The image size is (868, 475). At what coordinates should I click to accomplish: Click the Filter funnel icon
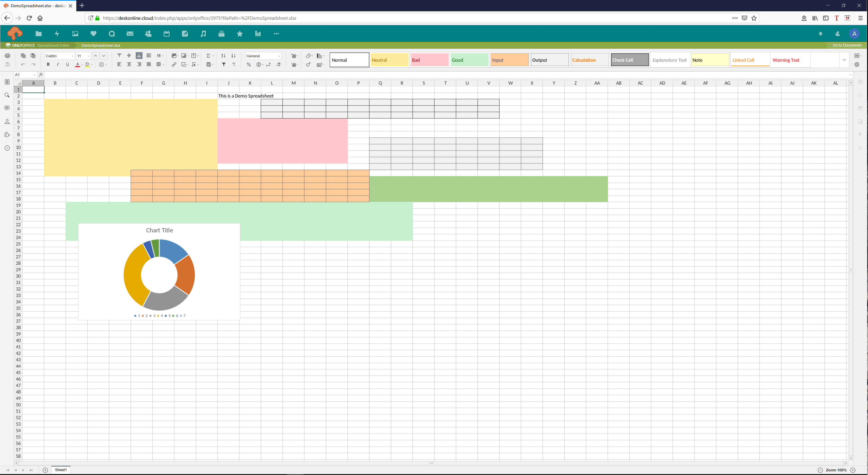[x=223, y=64]
